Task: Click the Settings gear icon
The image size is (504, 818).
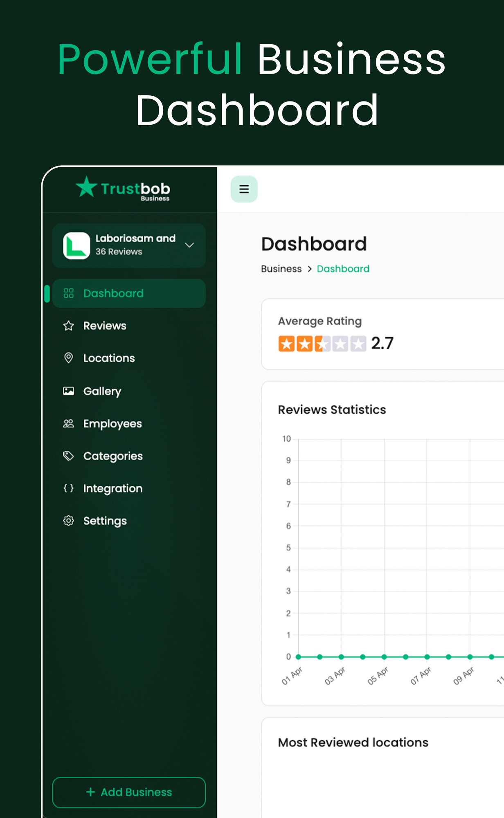Action: pos(69,521)
